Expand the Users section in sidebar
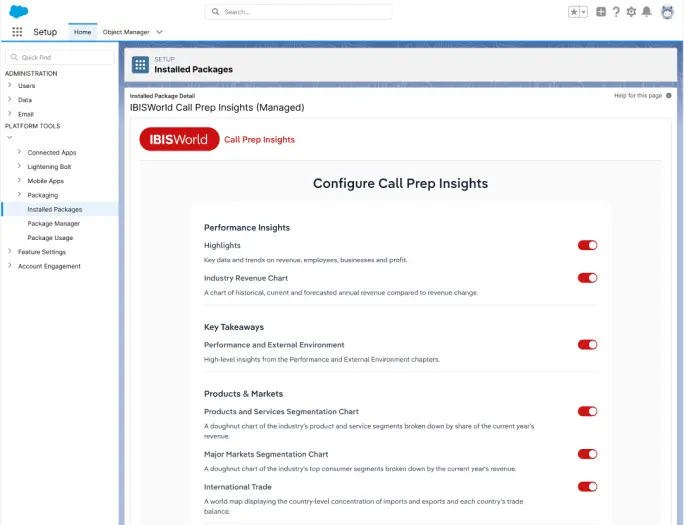The width and height of the screenshot is (684, 525). tap(10, 86)
